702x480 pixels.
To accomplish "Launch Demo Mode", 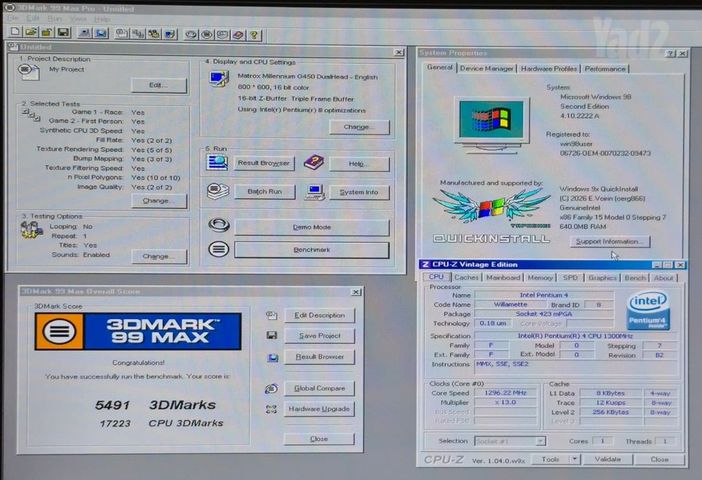I will (x=312, y=227).
